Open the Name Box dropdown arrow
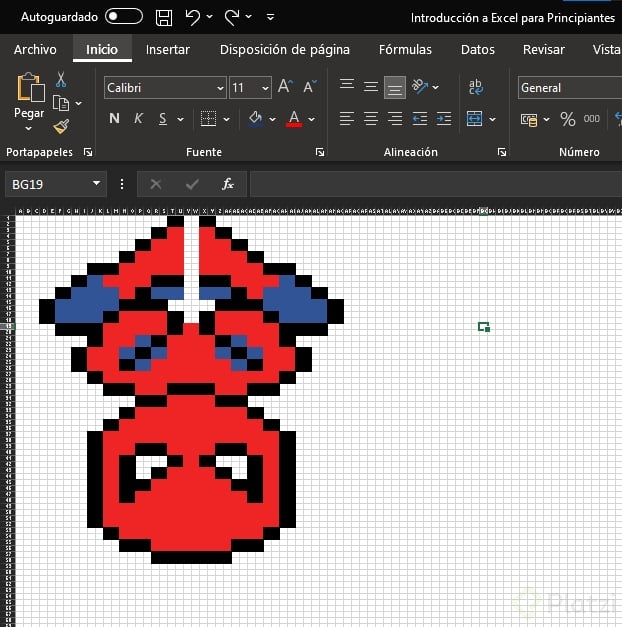This screenshot has width=622, height=627. [96, 183]
